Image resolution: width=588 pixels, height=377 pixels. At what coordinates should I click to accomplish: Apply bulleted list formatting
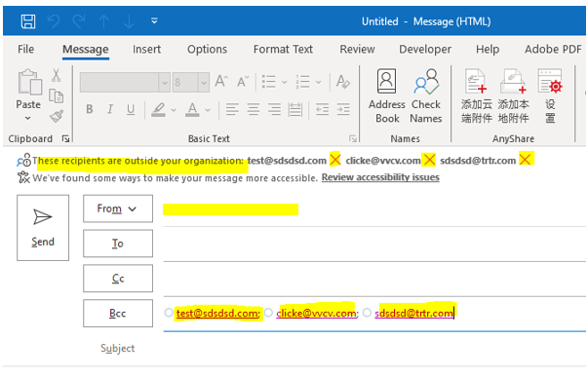[268, 81]
